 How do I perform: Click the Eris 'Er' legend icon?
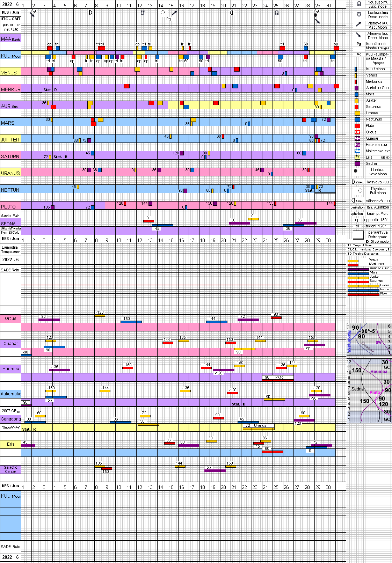357,157
